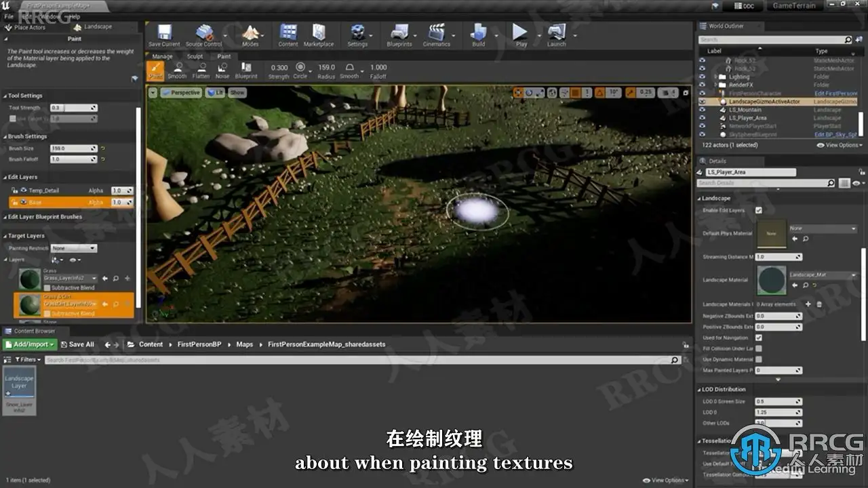Click the Launch toolbar icon

556,35
